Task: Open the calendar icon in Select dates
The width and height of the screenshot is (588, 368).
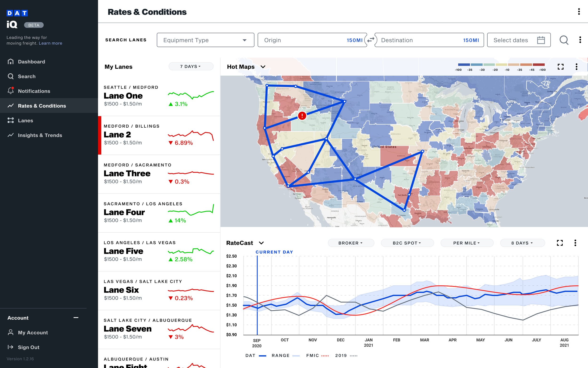Action: tap(541, 40)
